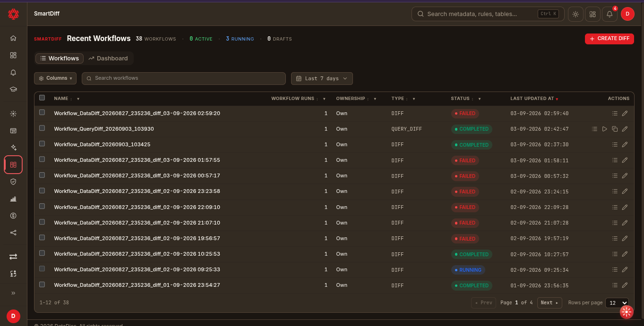Open the share nodes icon in sidebar
Image resolution: width=644 pixels, height=326 pixels.
point(13,233)
